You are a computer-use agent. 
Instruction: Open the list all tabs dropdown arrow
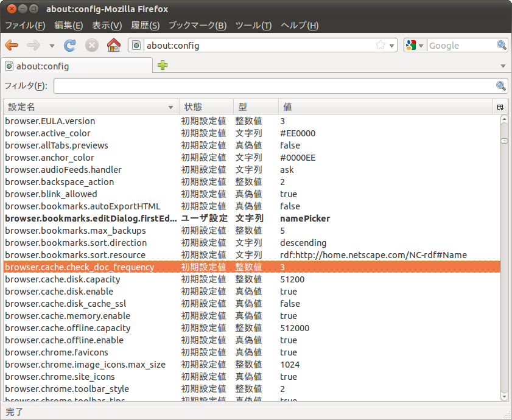[503, 66]
